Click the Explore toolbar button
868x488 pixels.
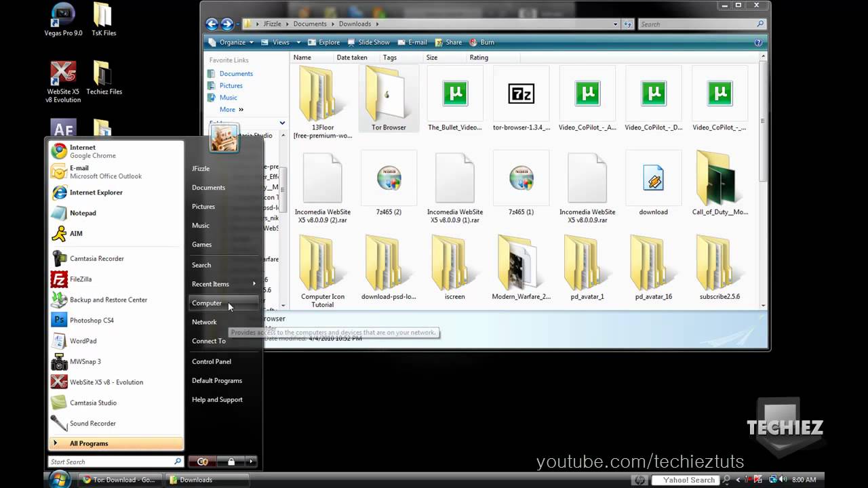323,42
